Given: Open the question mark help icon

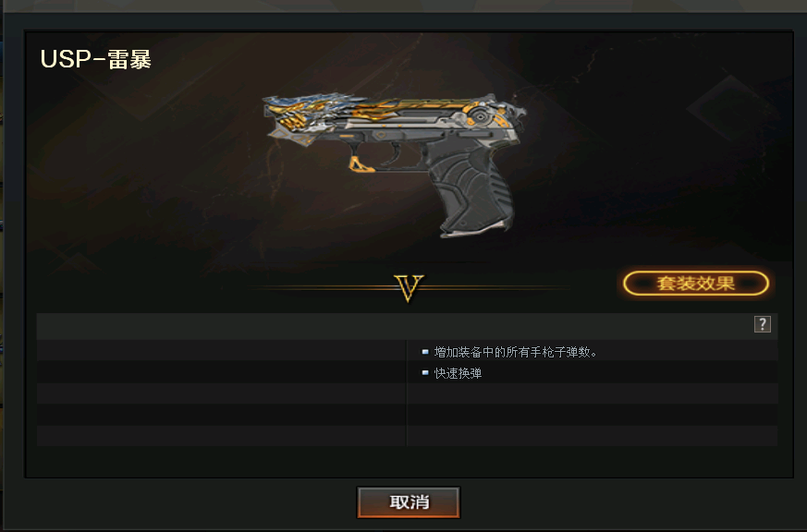Looking at the screenshot, I should [763, 324].
